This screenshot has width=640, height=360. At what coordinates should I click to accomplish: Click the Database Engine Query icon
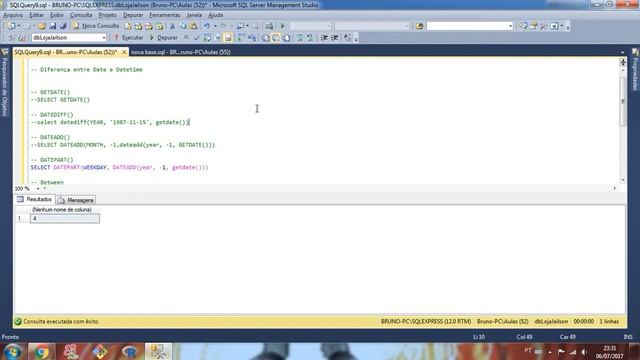128,26
